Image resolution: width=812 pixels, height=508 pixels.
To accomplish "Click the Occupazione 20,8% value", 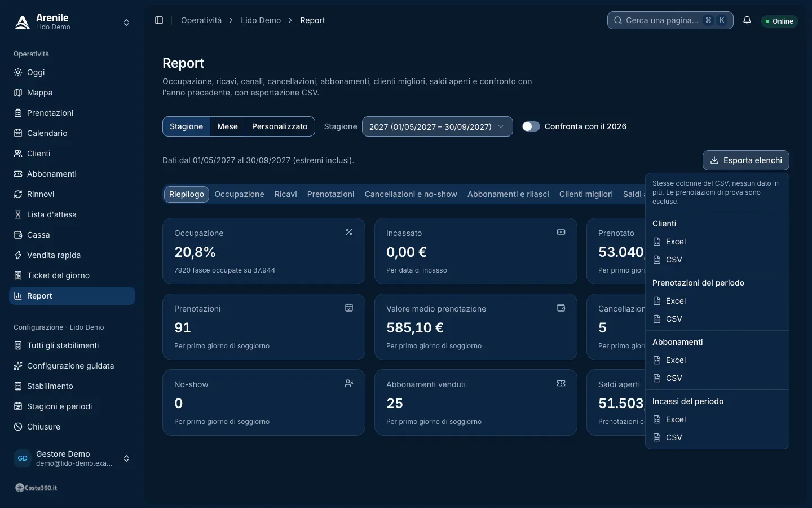I will point(195,252).
